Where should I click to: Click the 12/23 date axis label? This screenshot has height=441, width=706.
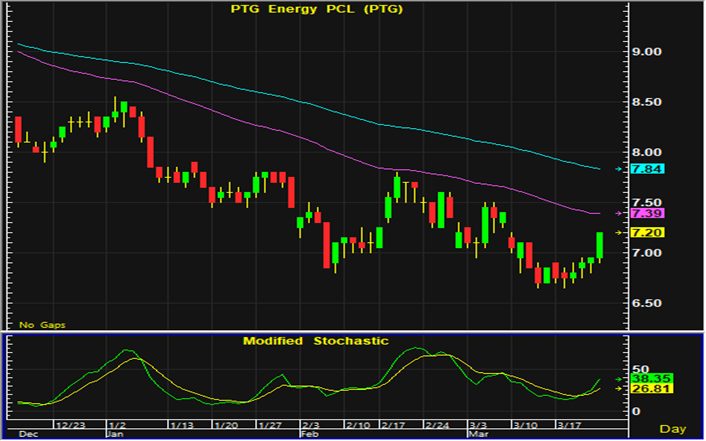click(x=69, y=425)
